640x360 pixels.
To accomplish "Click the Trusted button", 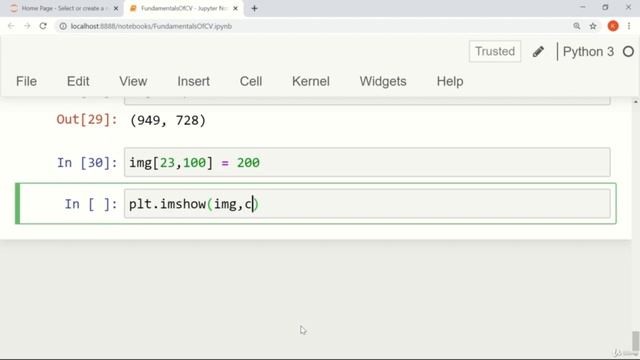I will point(495,51).
